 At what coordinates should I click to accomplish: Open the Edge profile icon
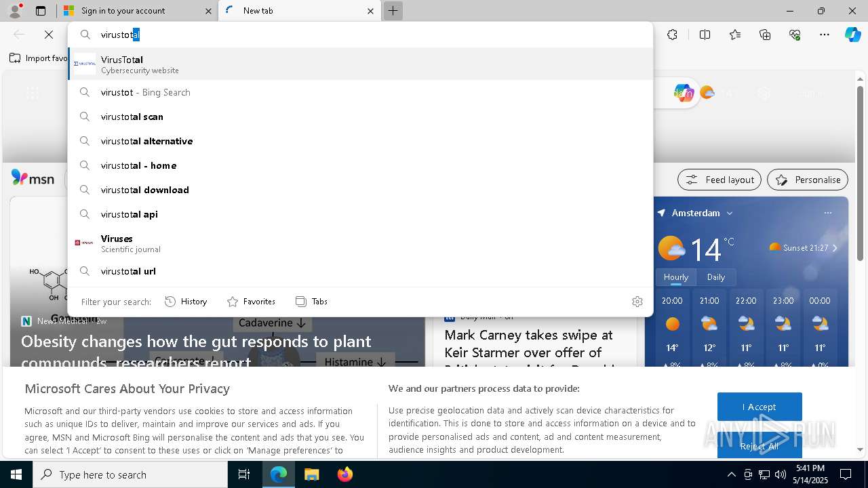(x=14, y=11)
